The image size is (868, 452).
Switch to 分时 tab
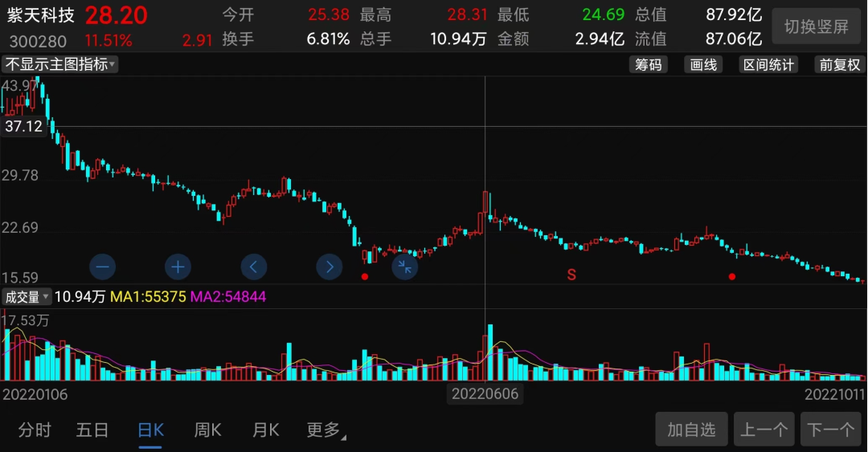[35, 430]
